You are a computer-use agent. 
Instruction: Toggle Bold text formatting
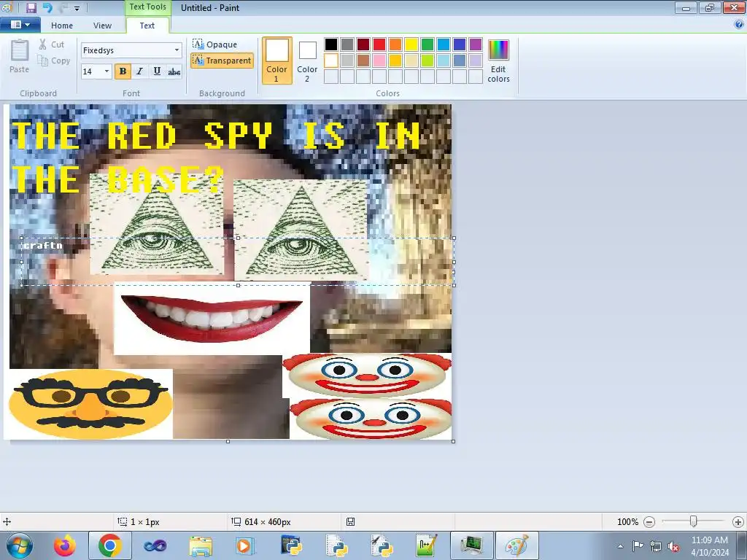(123, 71)
